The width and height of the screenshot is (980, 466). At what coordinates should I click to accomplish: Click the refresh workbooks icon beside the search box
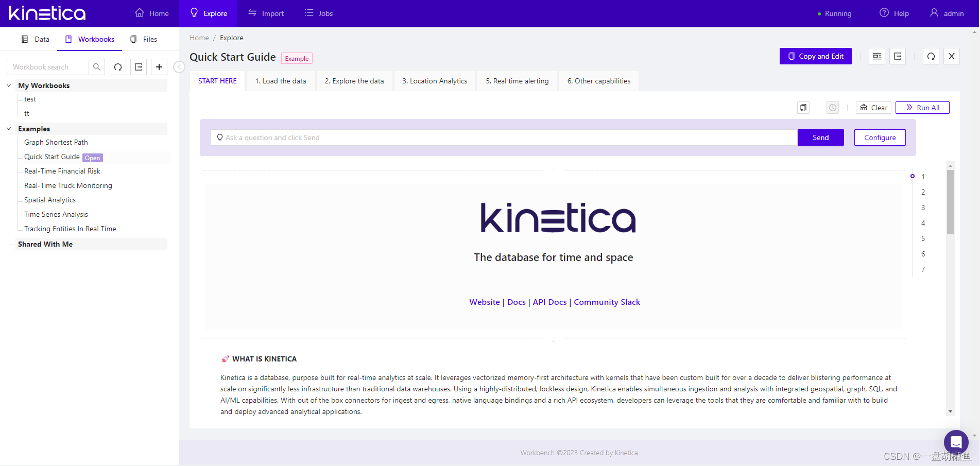click(x=117, y=67)
